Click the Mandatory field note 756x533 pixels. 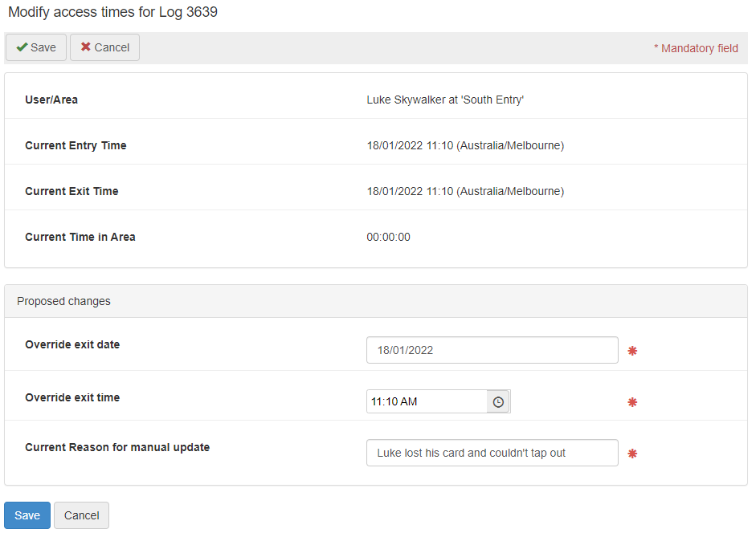click(x=696, y=48)
